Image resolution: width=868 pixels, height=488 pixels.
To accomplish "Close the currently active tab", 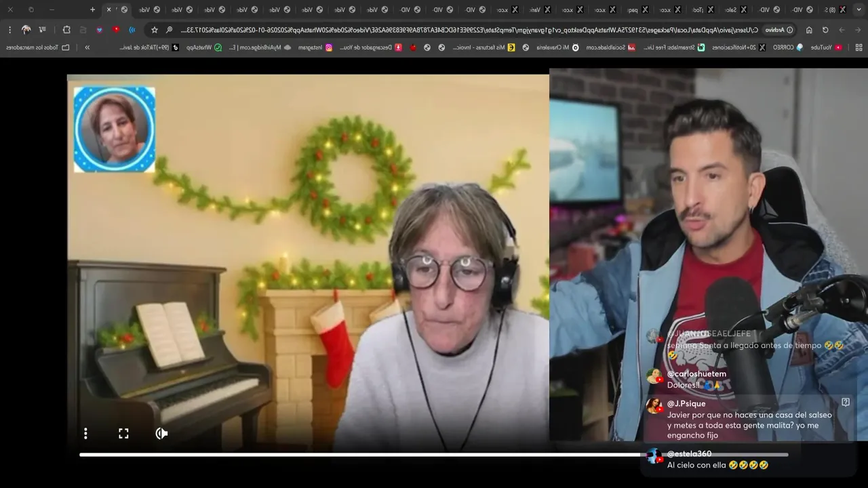I will (108, 9).
